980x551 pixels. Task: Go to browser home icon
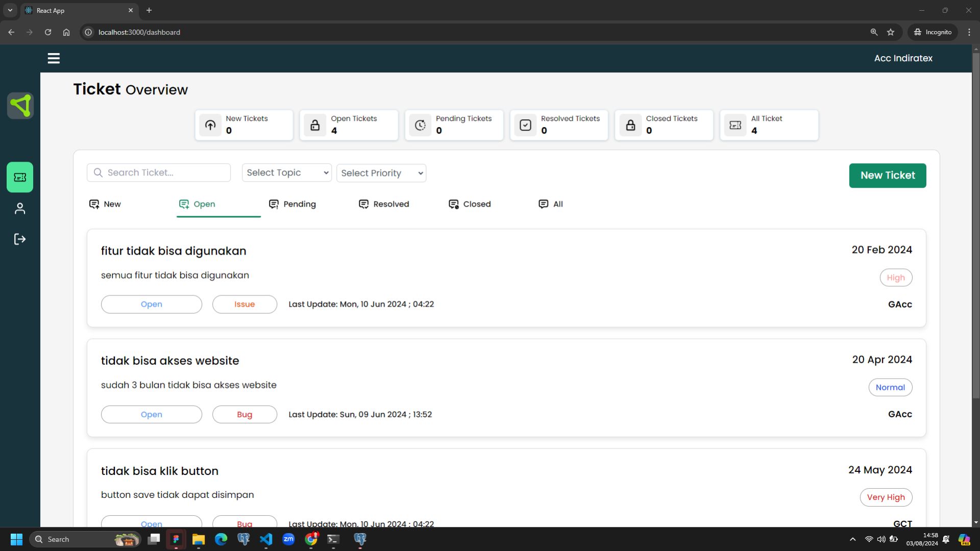point(66,32)
